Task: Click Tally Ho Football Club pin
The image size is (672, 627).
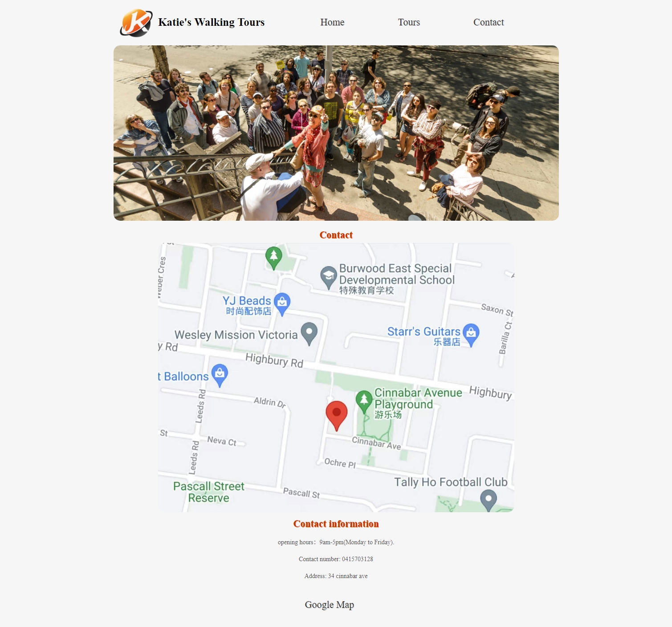Action: (489, 501)
